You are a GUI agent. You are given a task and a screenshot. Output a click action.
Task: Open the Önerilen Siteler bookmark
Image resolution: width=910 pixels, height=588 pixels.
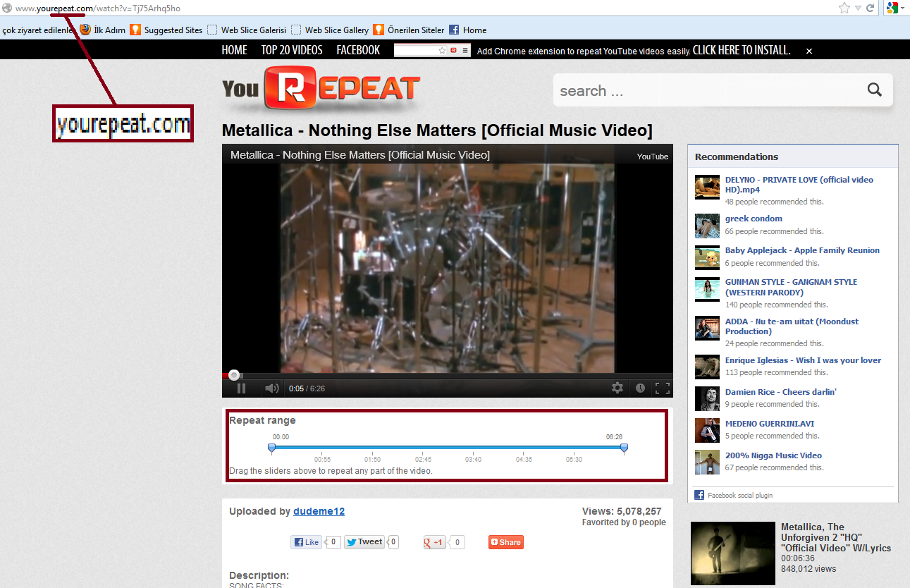tap(409, 30)
